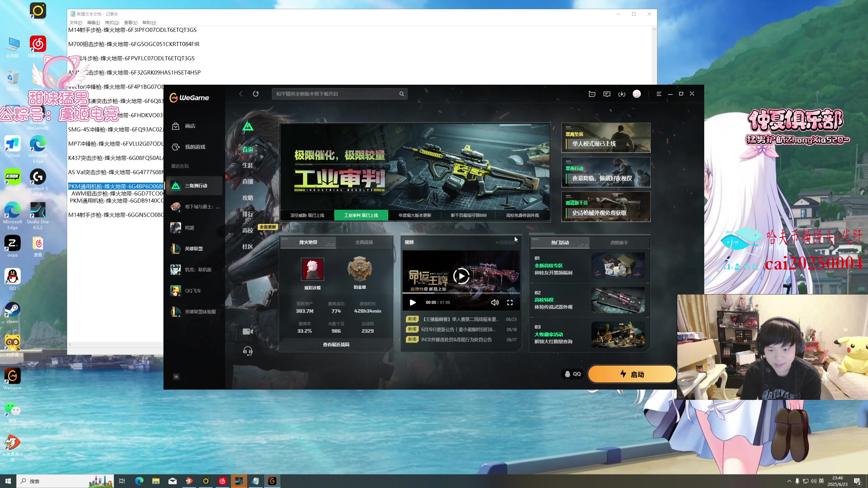Open the 邀请新干员 promo card
868x488 pixels.
coord(606,207)
